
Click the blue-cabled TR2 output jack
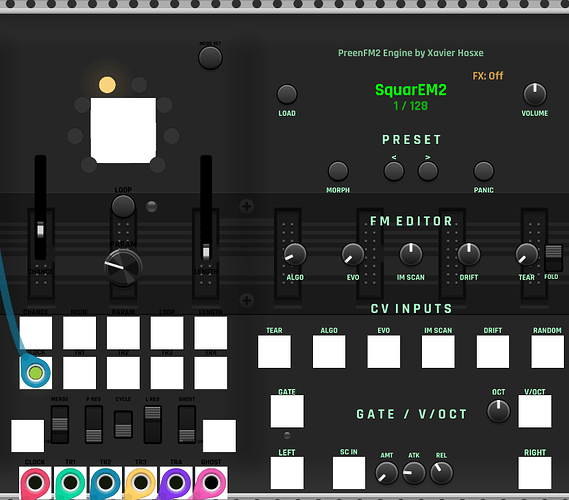106,482
